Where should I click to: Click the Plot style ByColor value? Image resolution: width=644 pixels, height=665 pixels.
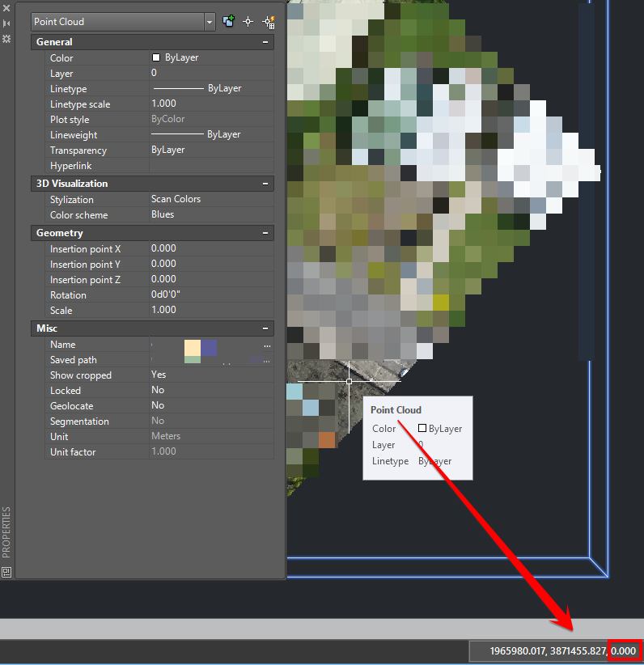pyautogui.click(x=211, y=119)
